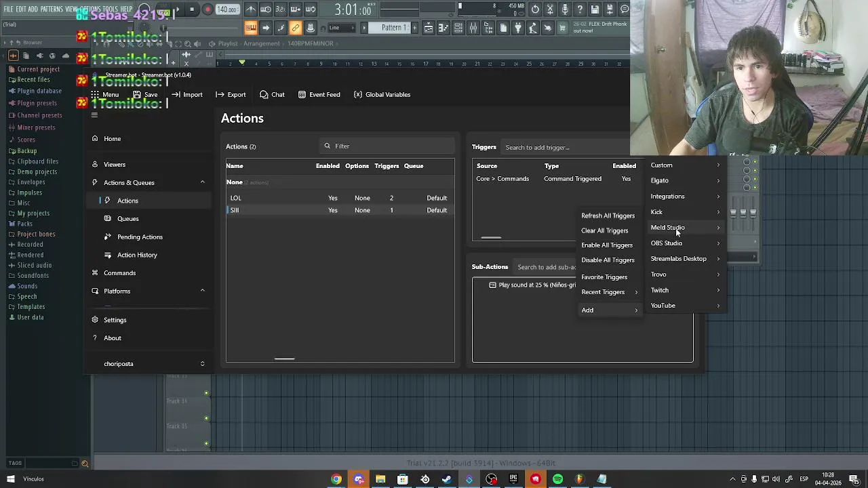Open Spotify from the taskbar
Image resolution: width=868 pixels, height=488 pixels.
pyautogui.click(x=557, y=479)
